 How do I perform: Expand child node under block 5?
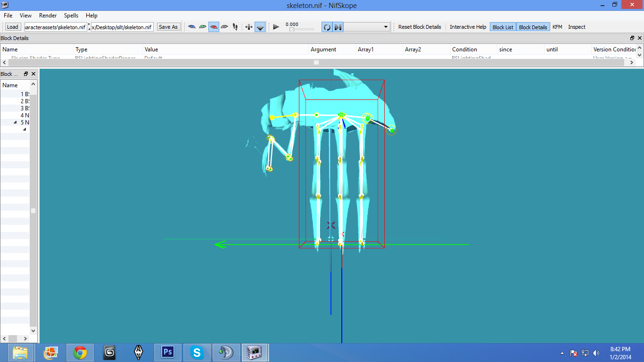click(25, 129)
